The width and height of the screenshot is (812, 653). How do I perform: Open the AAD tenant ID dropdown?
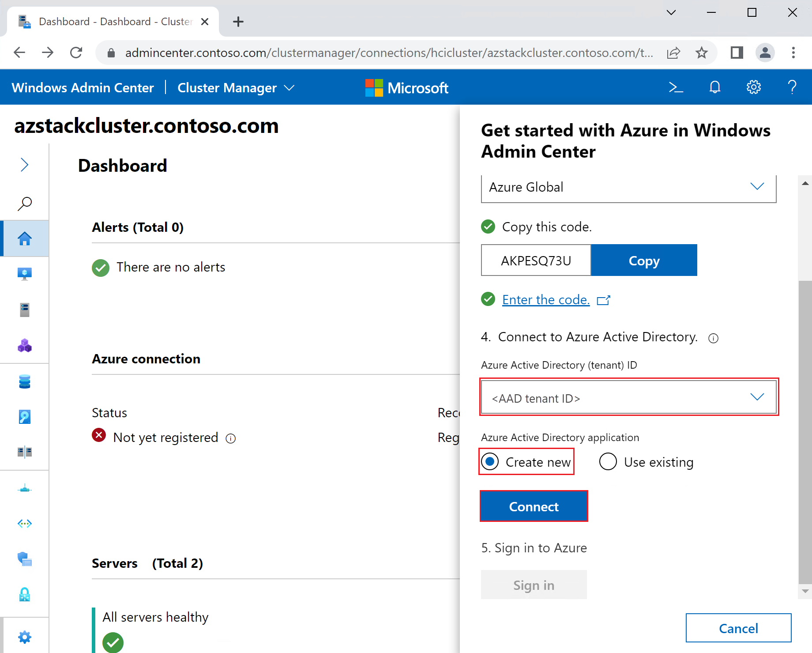[x=628, y=397]
